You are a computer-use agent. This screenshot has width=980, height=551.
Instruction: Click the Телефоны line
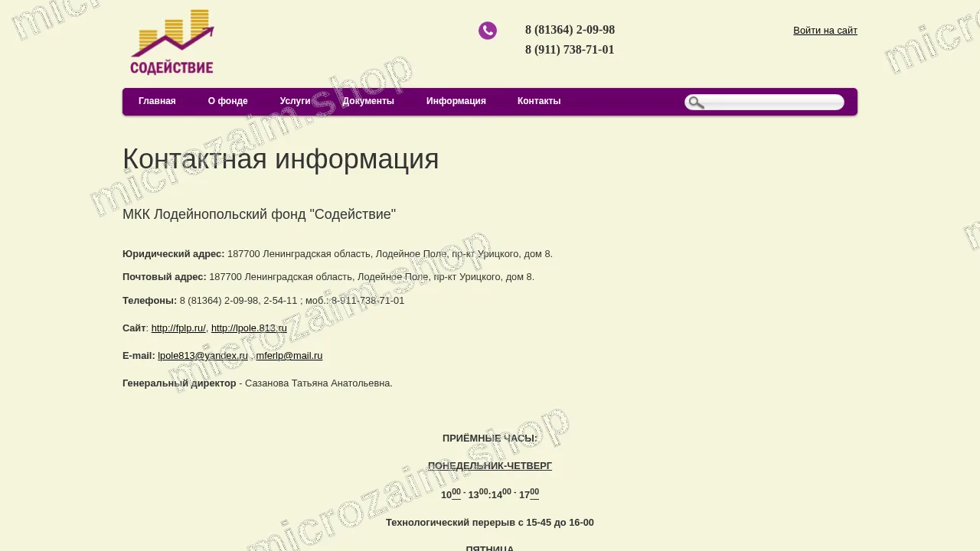[x=263, y=301]
